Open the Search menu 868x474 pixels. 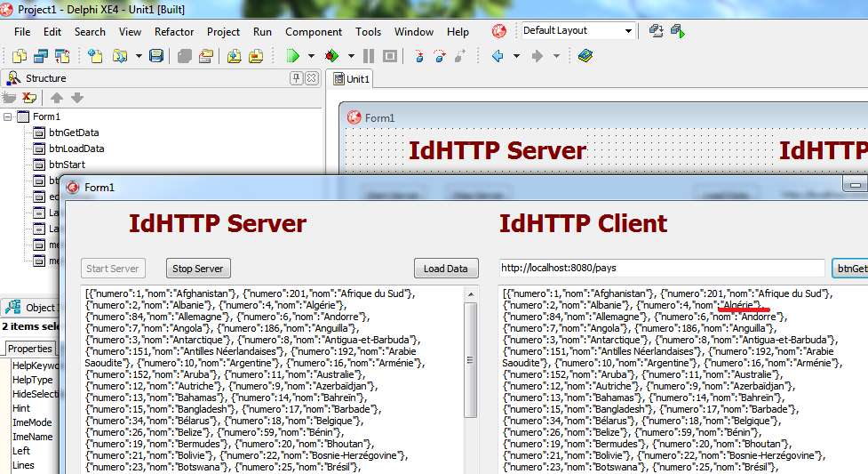[90, 32]
